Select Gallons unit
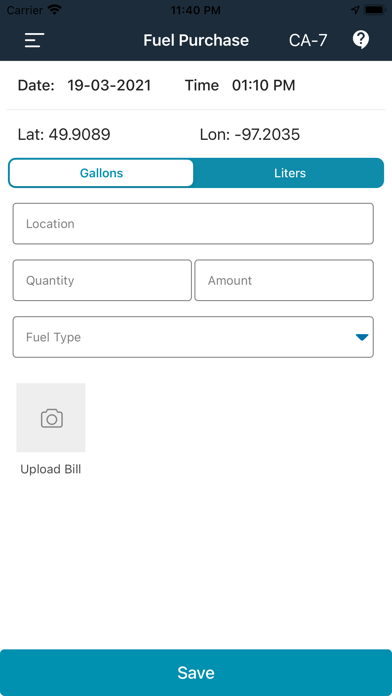Screen dimensions: 392x696 click(101, 173)
